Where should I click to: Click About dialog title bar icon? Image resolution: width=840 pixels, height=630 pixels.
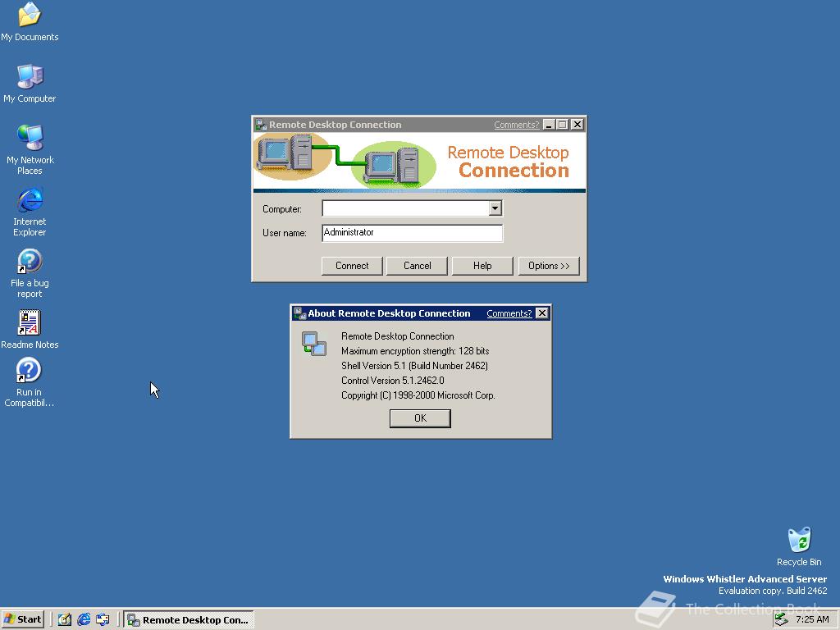(300, 313)
